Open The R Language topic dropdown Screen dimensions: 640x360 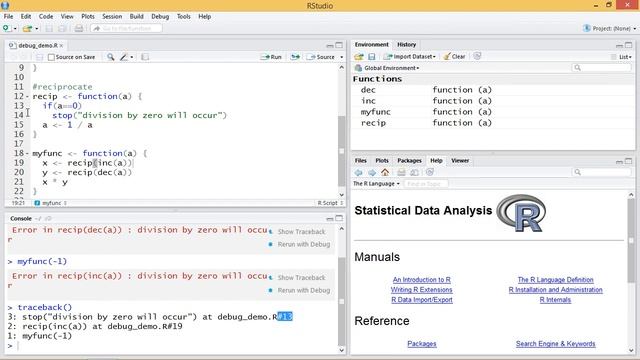(x=376, y=184)
